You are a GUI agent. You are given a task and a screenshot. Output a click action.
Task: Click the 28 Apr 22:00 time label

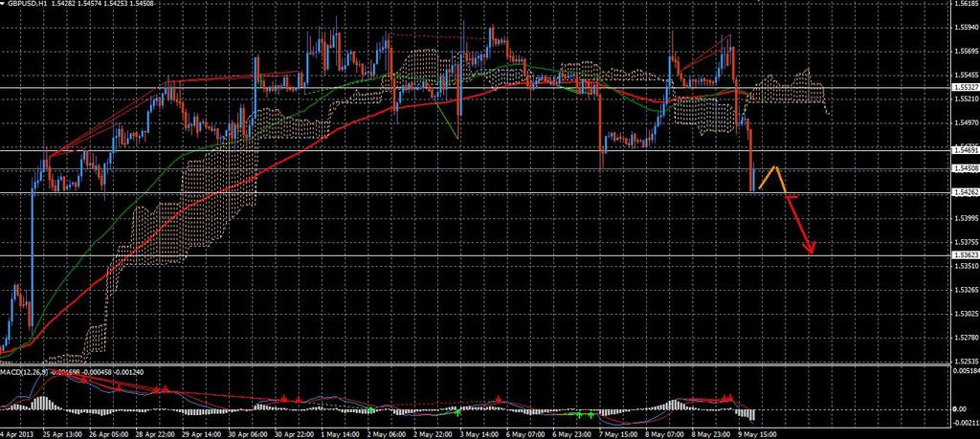tap(156, 432)
